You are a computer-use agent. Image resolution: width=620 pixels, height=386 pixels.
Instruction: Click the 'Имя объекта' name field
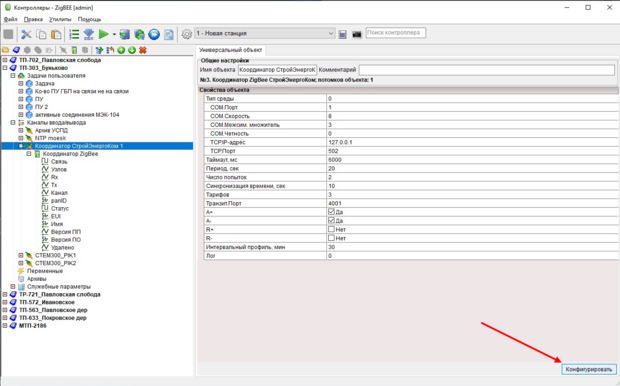pos(277,70)
